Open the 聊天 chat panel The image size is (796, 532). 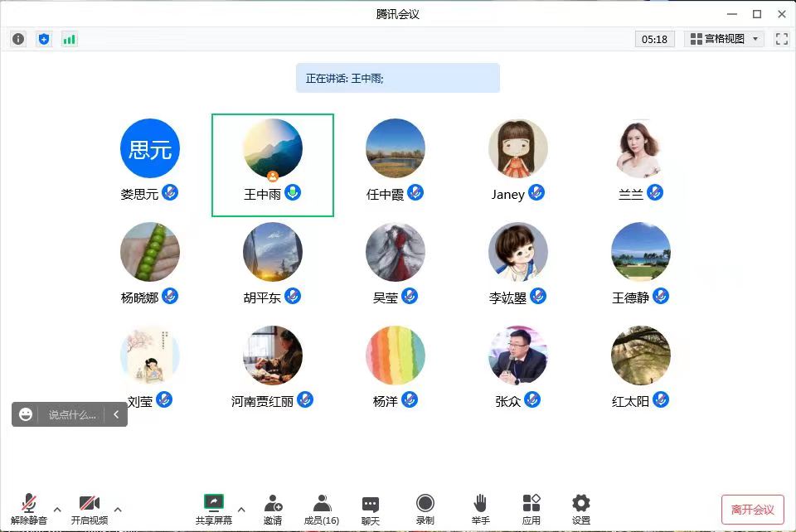click(x=371, y=508)
